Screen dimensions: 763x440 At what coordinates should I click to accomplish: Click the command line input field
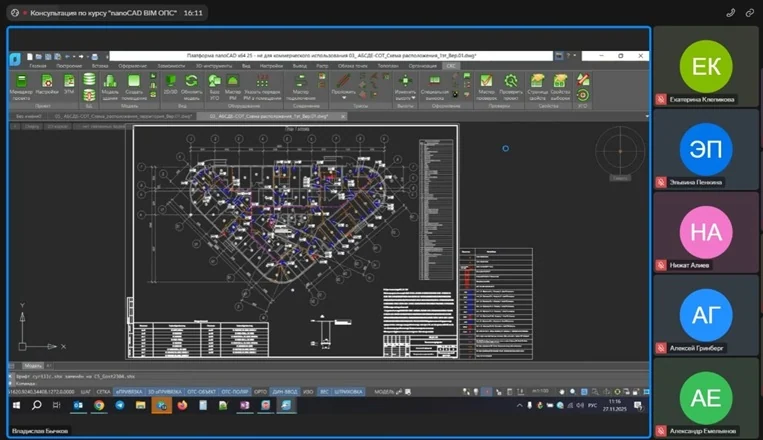(331, 384)
